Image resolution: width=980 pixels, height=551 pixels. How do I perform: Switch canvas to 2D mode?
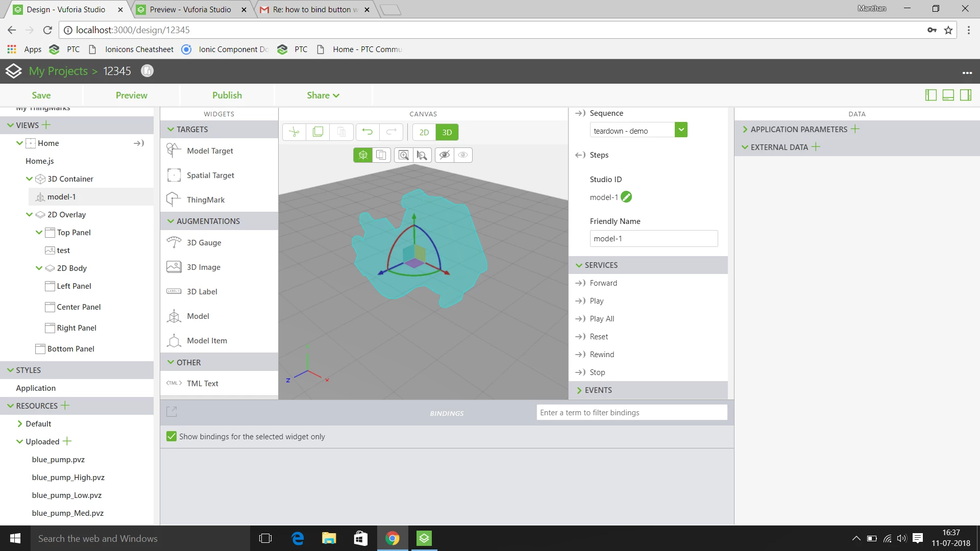[x=424, y=132]
